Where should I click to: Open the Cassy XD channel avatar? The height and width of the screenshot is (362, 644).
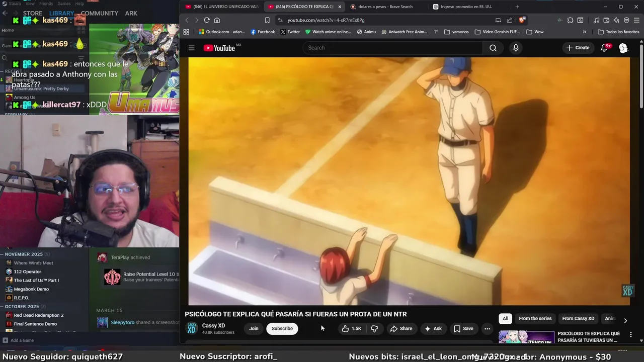(192, 328)
